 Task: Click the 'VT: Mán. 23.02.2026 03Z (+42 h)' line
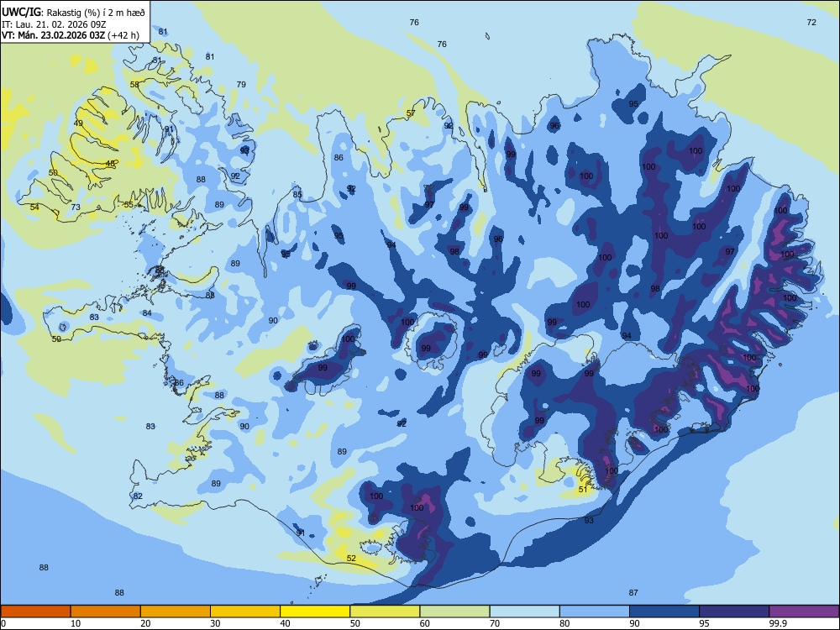pos(71,35)
